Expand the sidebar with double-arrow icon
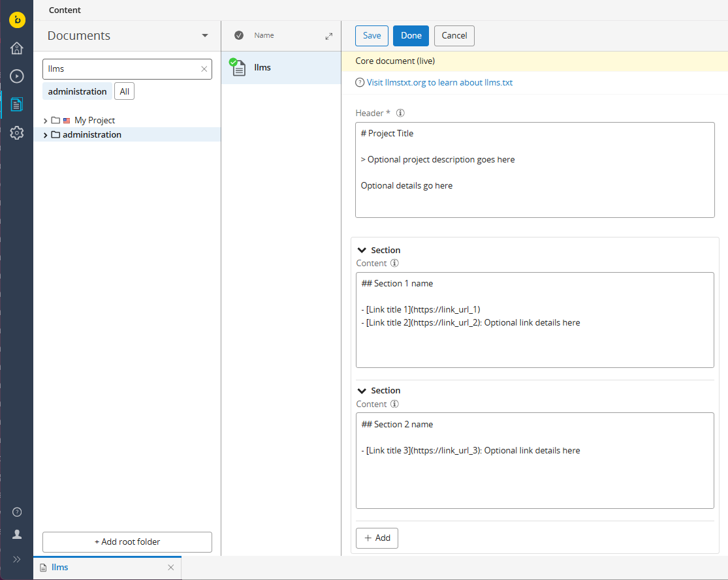Screen dimensions: 728x580 tap(17, 559)
